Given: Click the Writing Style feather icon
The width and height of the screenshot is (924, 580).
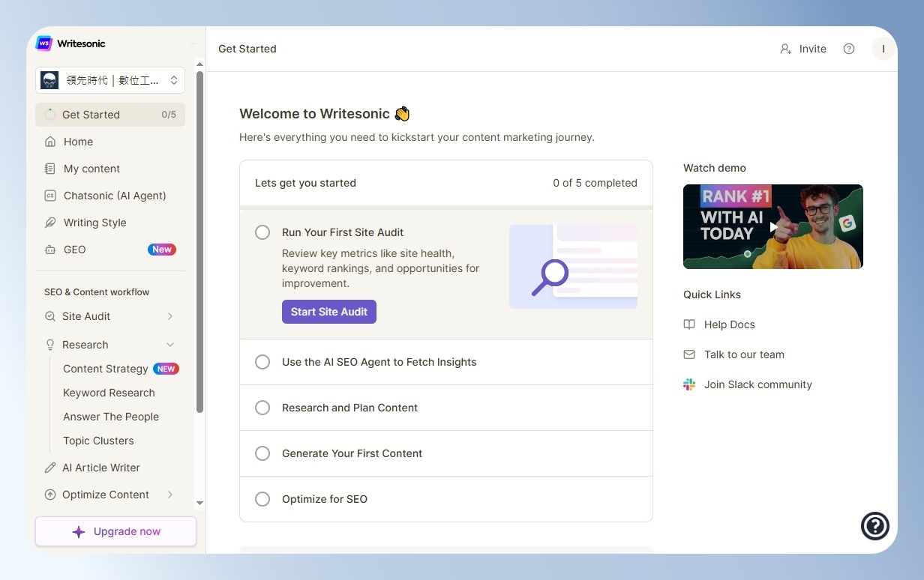Looking at the screenshot, I should point(50,223).
